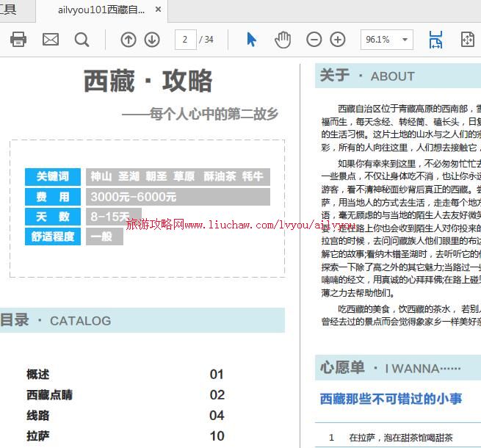This screenshot has width=481, height=448.
Task: Go to previous page arrow
Action: pos(129,40)
